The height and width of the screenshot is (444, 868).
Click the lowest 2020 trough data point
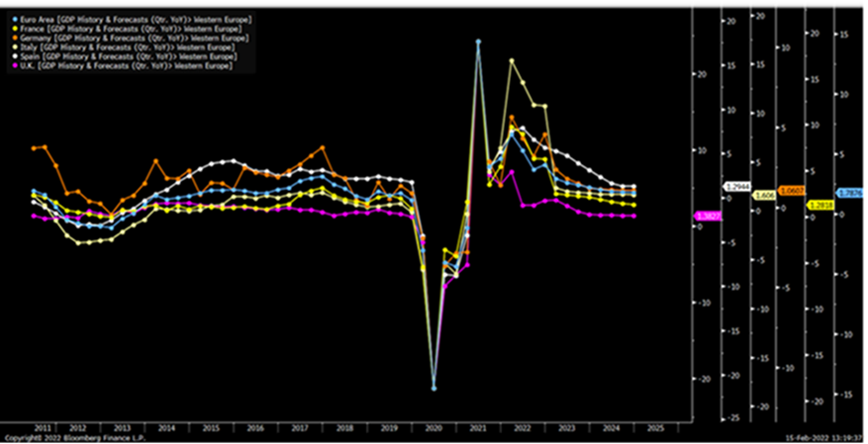coord(434,389)
